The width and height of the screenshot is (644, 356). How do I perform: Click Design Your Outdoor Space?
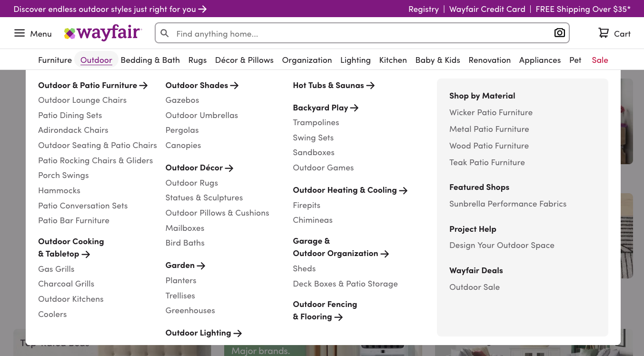(502, 245)
